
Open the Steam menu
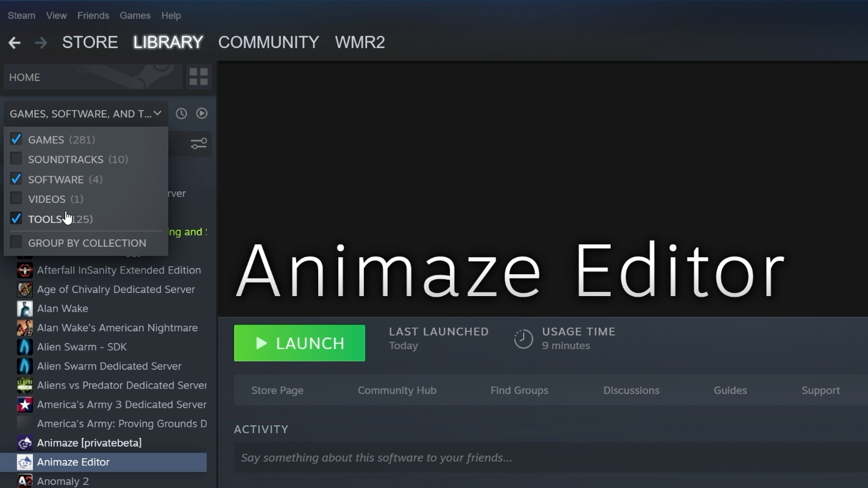click(x=21, y=15)
